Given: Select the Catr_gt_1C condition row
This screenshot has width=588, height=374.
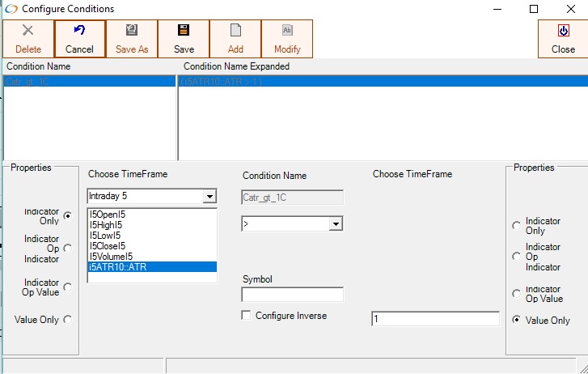Looking at the screenshot, I should (x=89, y=82).
